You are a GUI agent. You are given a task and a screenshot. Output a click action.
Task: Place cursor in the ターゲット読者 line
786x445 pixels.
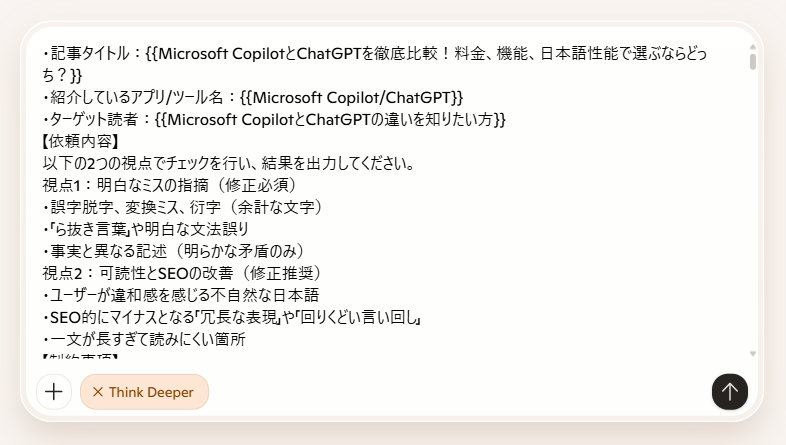pyautogui.click(x=274, y=119)
